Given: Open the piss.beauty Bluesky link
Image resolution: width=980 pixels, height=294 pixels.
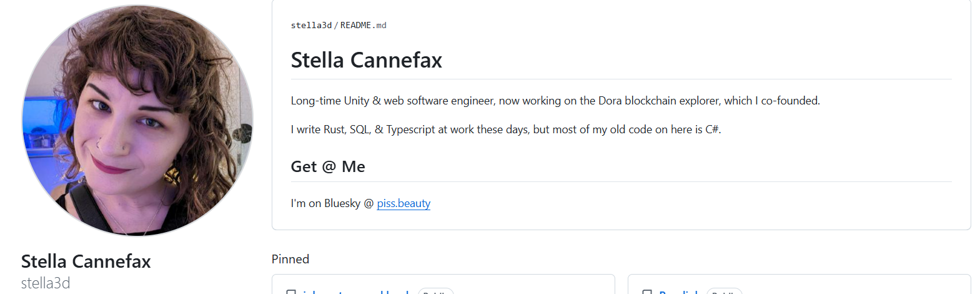Looking at the screenshot, I should tap(403, 203).
